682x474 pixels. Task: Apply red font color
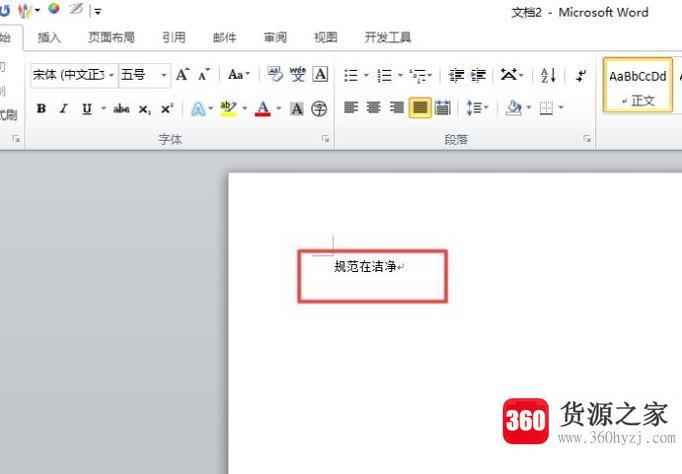263,108
